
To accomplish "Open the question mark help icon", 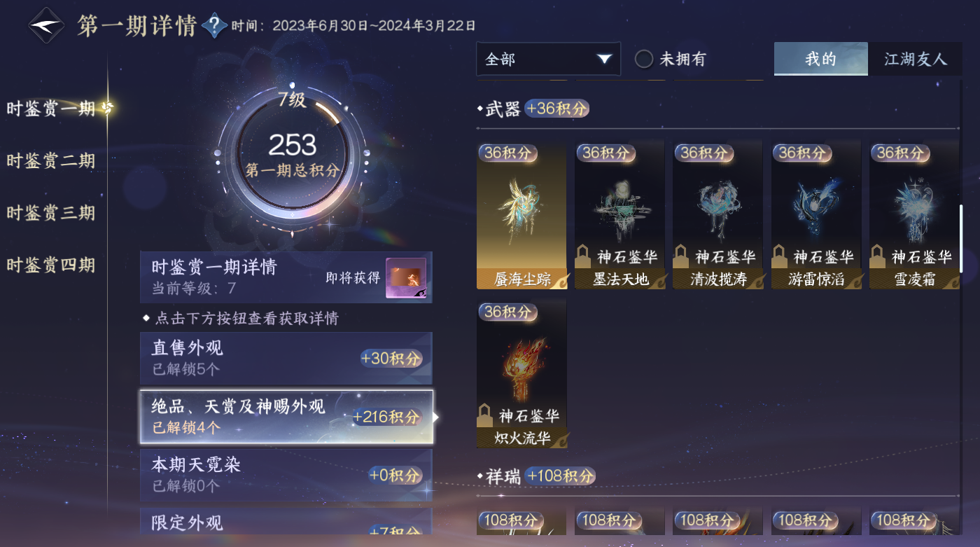I will [214, 27].
